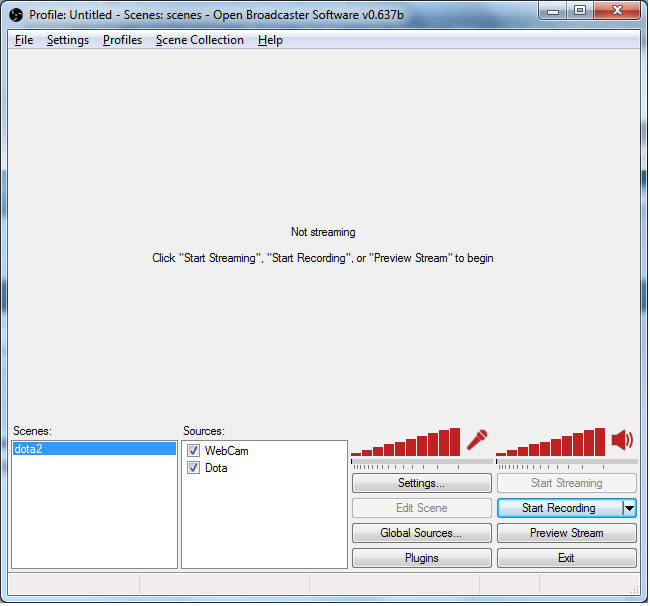Image resolution: width=650 pixels, height=606 pixels.
Task: Open Global Sources... dialog
Action: point(422,533)
